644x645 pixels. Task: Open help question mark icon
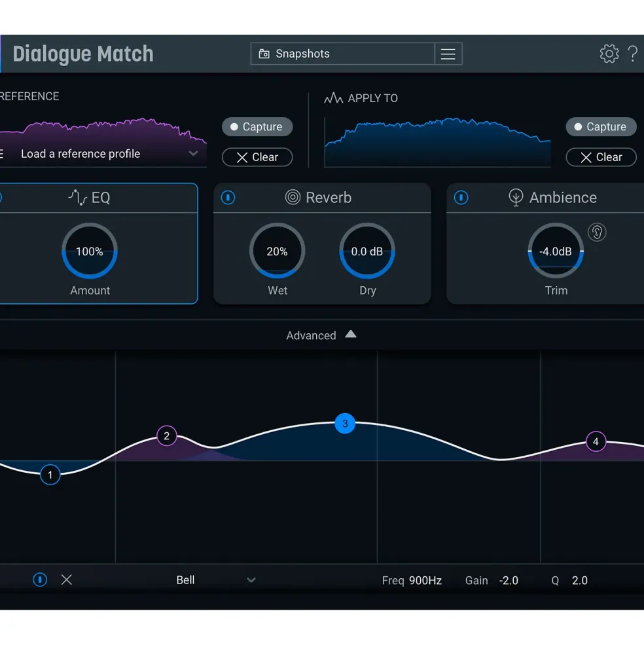(633, 54)
